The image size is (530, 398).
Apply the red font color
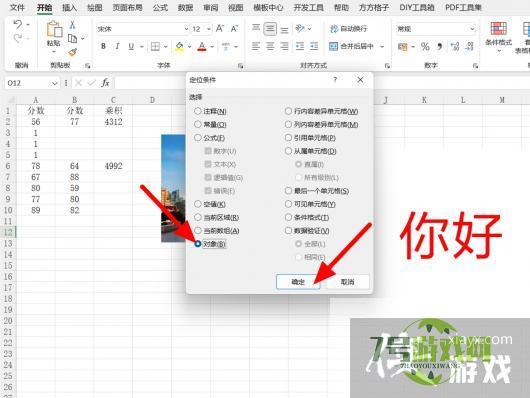pos(202,46)
